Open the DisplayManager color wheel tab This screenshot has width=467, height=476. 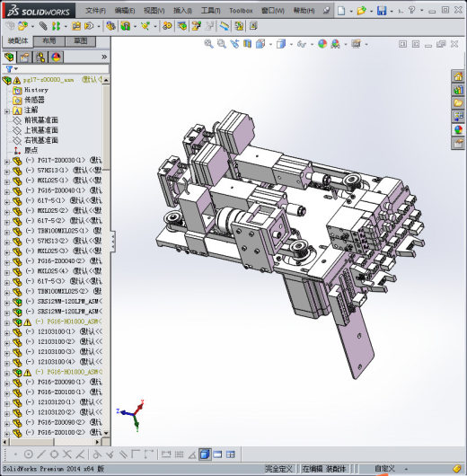(56, 57)
